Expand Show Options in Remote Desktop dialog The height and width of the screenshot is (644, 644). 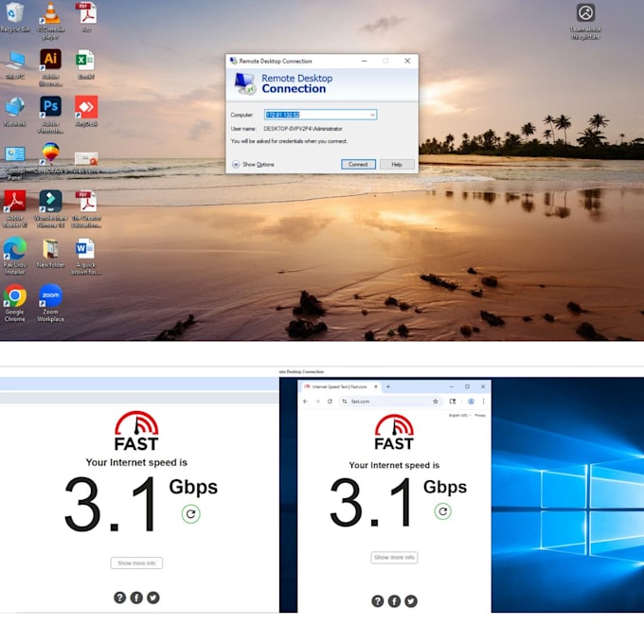(x=253, y=164)
